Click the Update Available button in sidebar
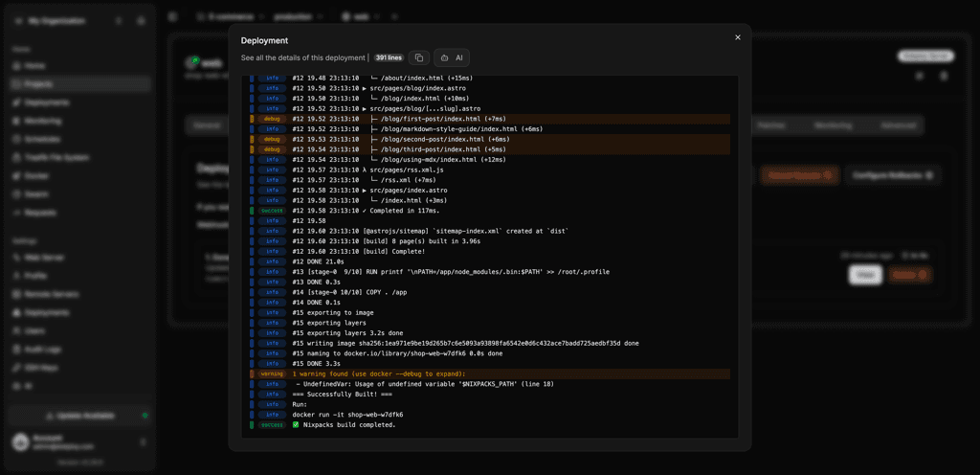 pyautogui.click(x=80, y=416)
